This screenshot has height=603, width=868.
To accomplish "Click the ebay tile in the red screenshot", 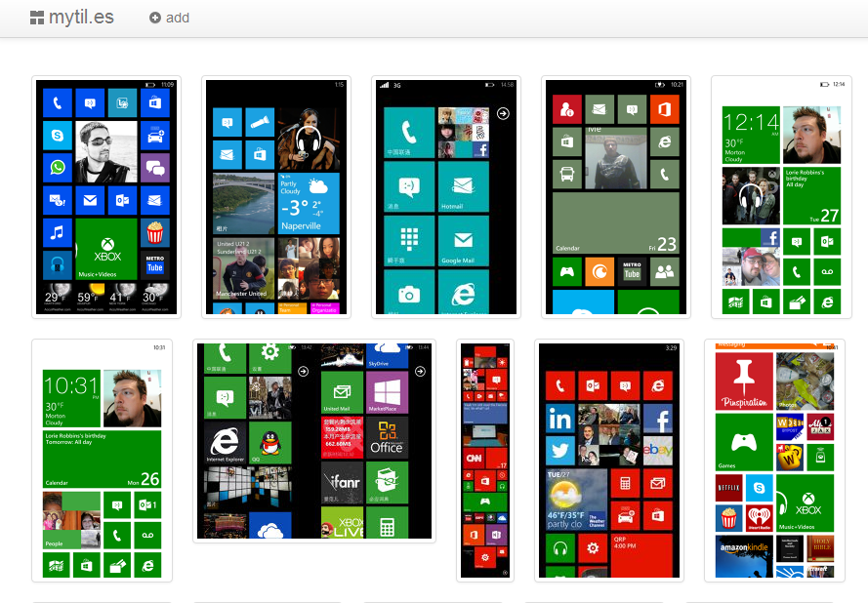I will pos(658,451).
